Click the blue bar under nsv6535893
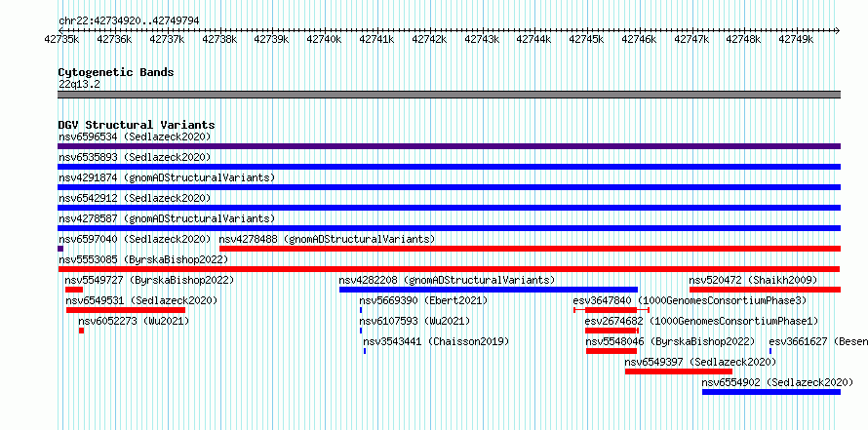Viewport: 868px width, 430px height. [x=449, y=167]
